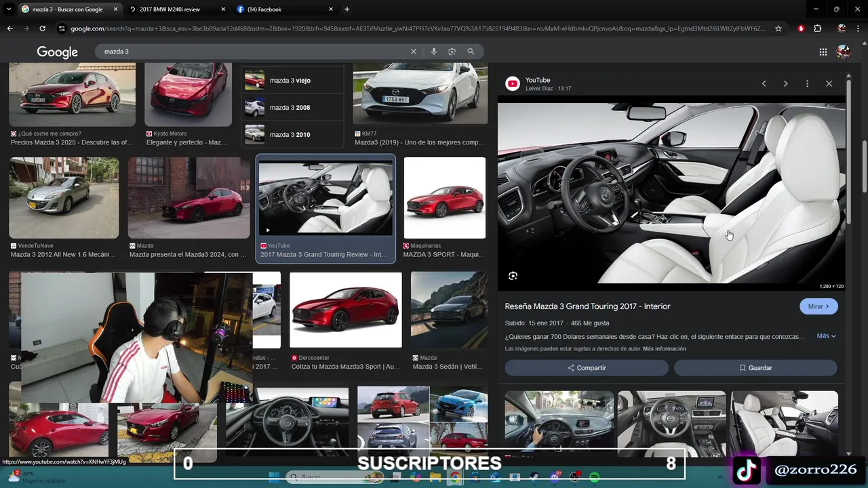The height and width of the screenshot is (488, 868).
Task: Open the Google account avatar
Action: (x=844, y=52)
